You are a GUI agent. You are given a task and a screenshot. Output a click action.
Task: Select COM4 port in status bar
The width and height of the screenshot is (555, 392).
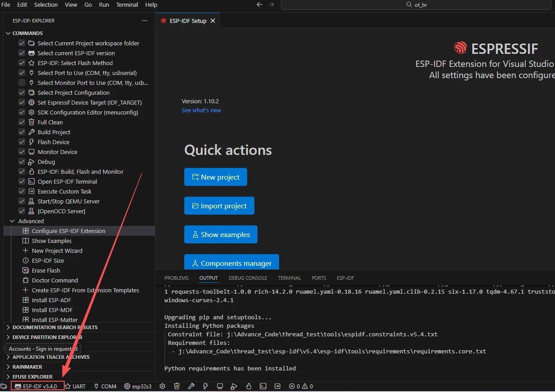tap(105, 386)
